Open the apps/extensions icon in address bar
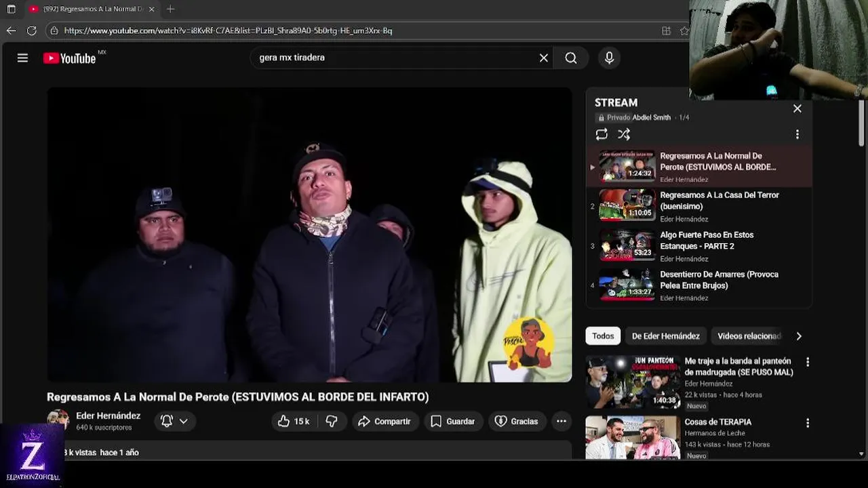This screenshot has width=868, height=488. (x=666, y=30)
